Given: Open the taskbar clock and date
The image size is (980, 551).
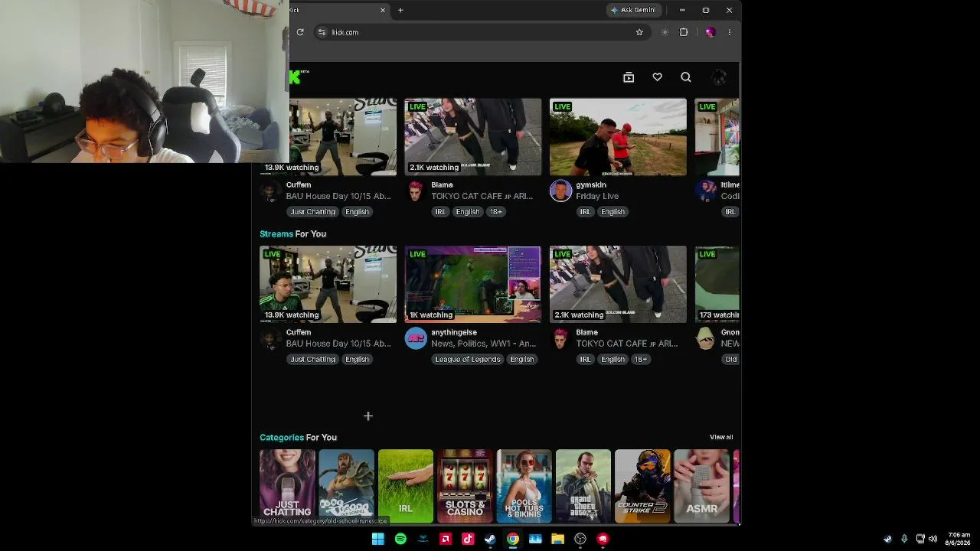Looking at the screenshot, I should click(959, 539).
